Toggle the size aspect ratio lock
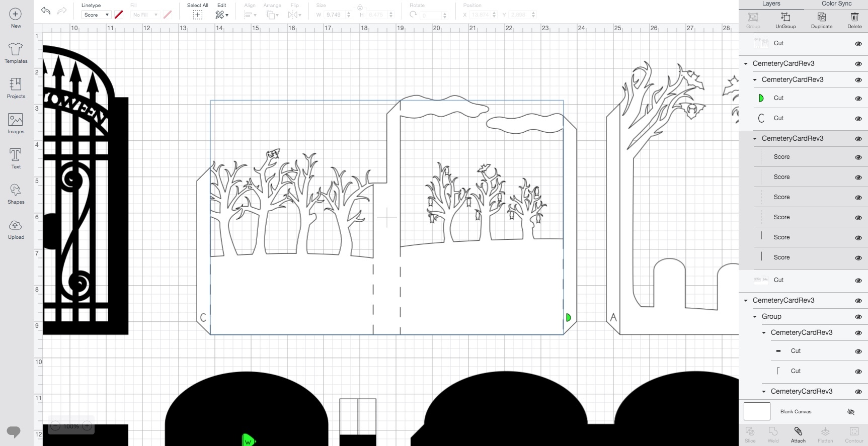 [x=360, y=7]
